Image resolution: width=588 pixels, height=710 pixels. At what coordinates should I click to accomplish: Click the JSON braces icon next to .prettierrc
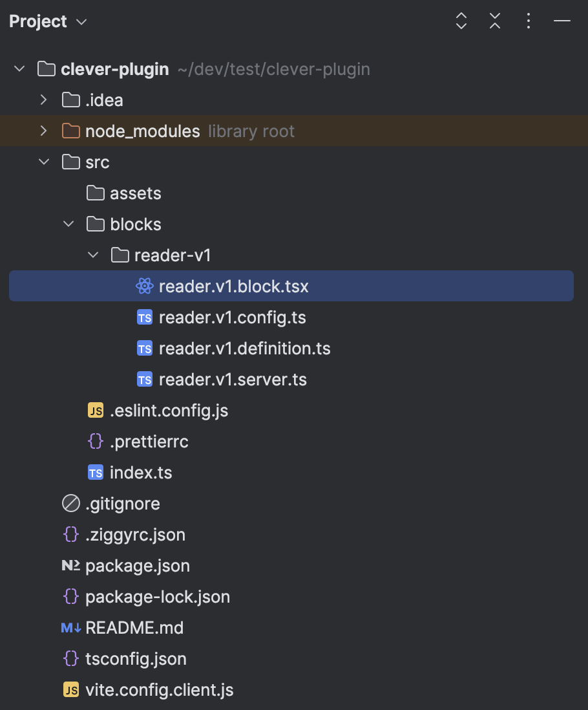pos(95,441)
